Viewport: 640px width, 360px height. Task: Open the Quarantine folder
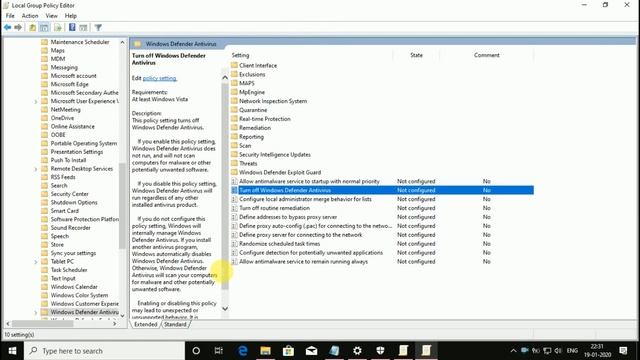[x=249, y=110]
